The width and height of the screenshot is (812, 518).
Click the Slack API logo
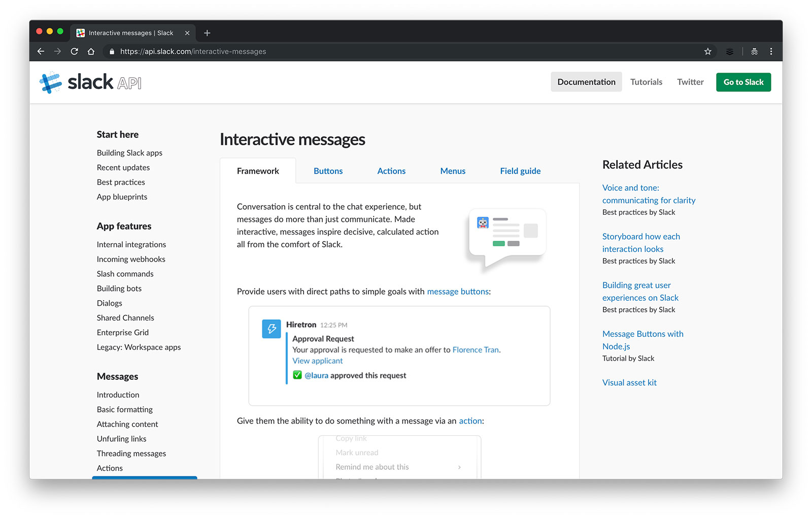click(x=90, y=82)
